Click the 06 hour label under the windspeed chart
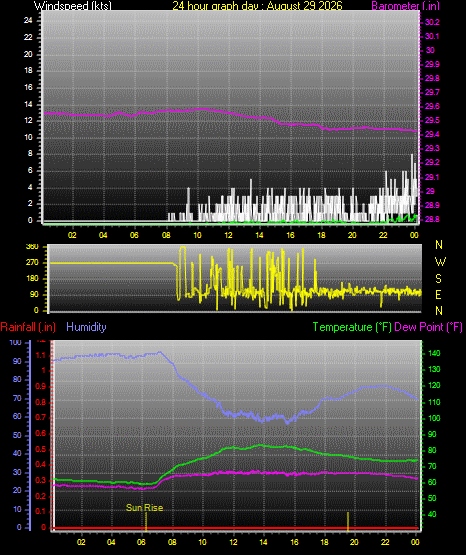The width and height of the screenshot is (466, 555). [134, 235]
